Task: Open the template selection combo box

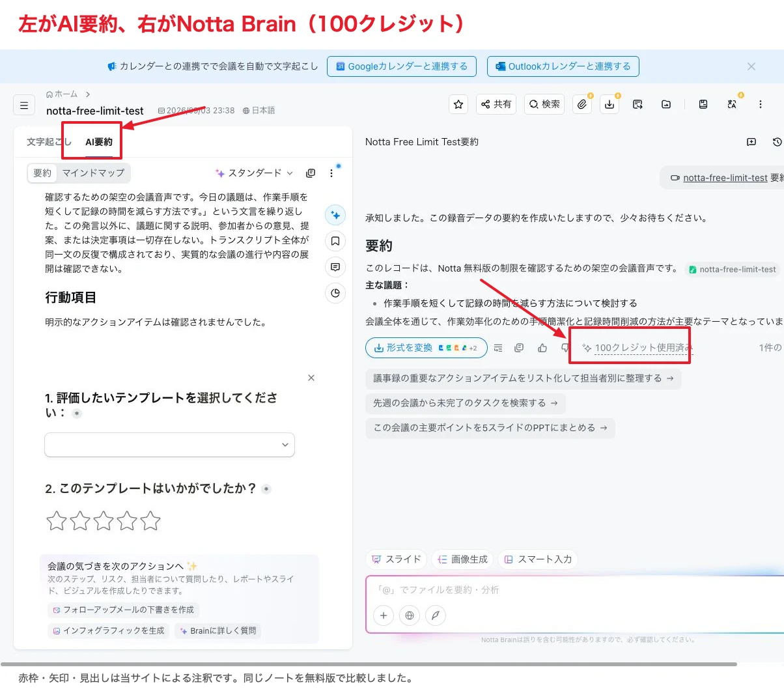Action: click(169, 445)
